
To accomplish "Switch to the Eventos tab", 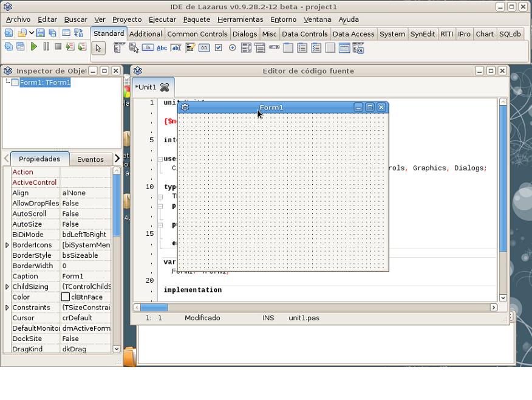I will [90, 159].
